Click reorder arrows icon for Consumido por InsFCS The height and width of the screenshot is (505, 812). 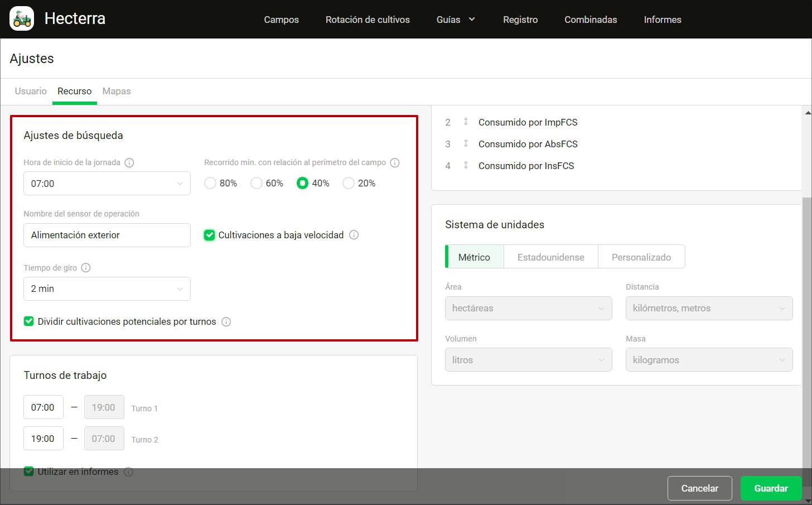pyautogui.click(x=466, y=165)
